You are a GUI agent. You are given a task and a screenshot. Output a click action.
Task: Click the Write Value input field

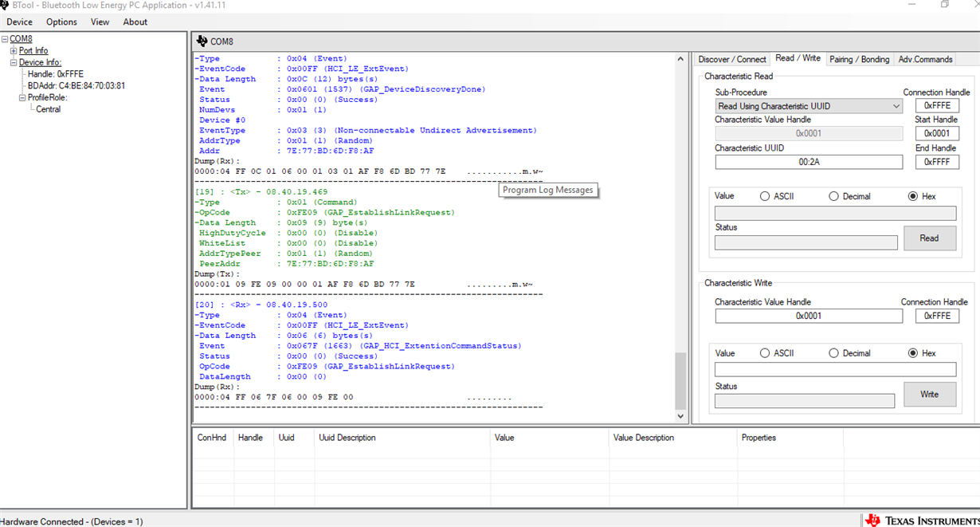(835, 370)
